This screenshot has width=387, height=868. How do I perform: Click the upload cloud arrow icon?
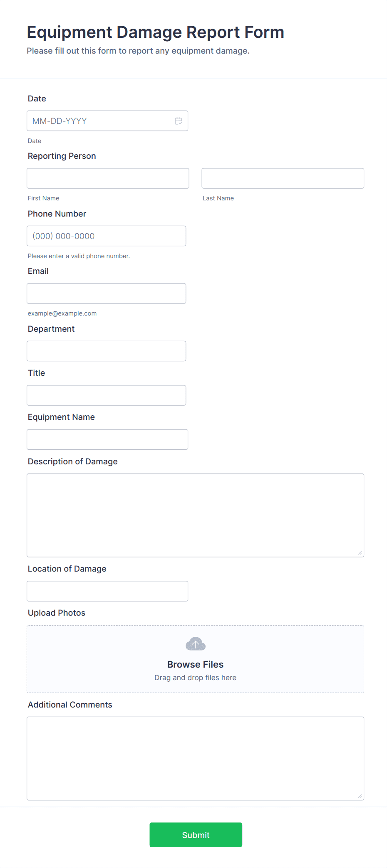click(x=195, y=644)
